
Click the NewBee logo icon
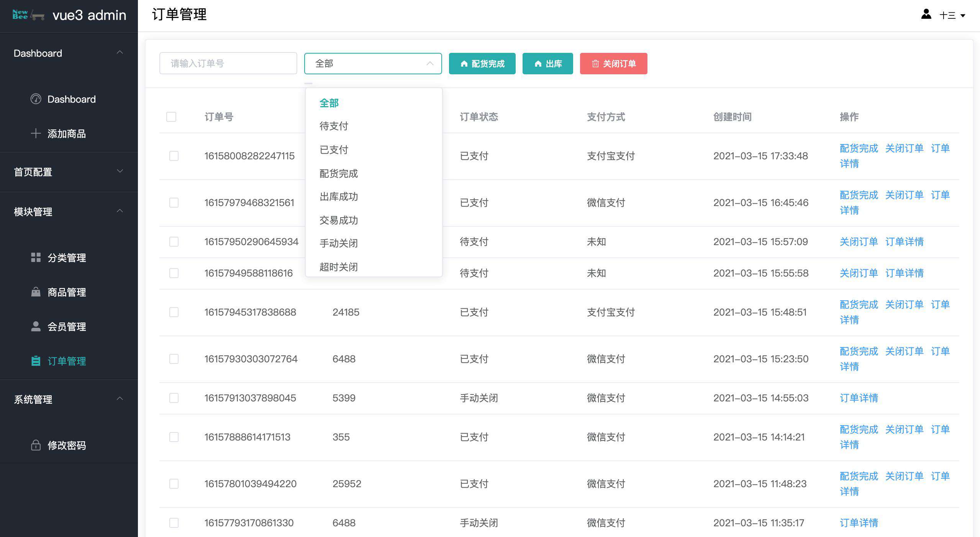click(x=28, y=15)
